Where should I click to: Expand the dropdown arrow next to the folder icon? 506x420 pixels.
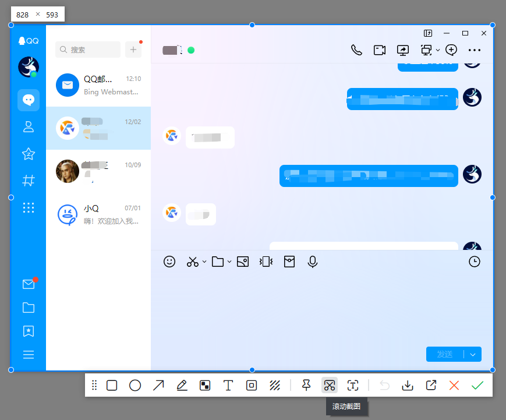(x=229, y=262)
